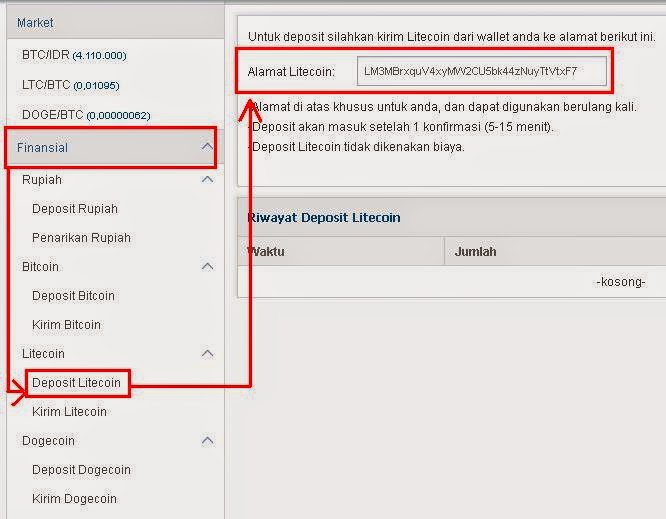Collapse the Finansial section chevron
This screenshot has width=666, height=519.
207,147
